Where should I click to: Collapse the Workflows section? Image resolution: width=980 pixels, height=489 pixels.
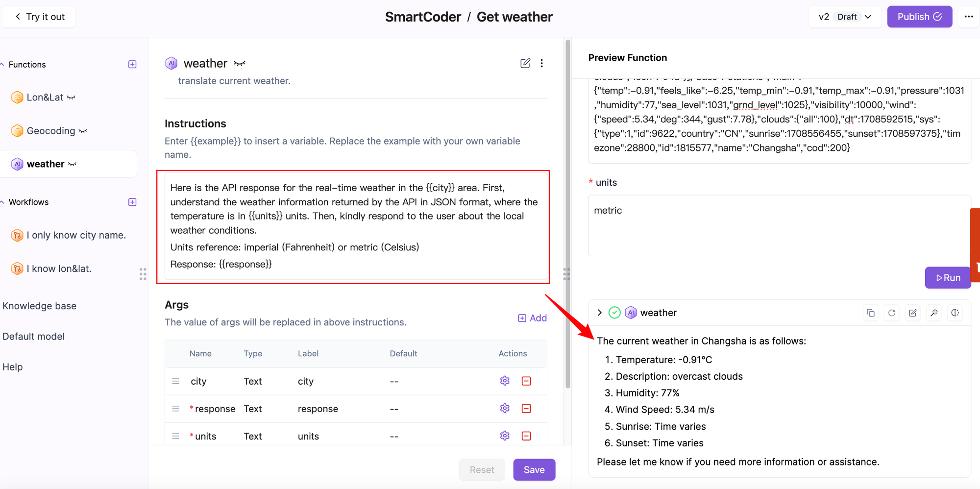(x=3, y=202)
